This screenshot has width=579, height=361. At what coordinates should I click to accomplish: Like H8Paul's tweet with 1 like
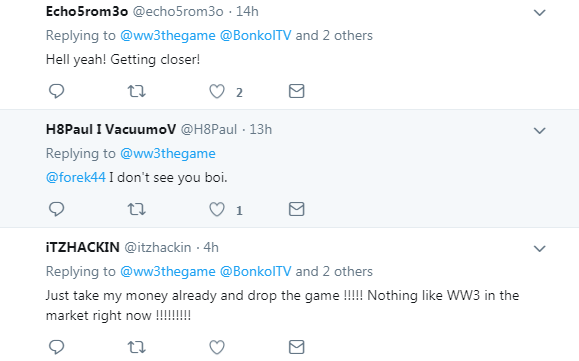(x=217, y=210)
